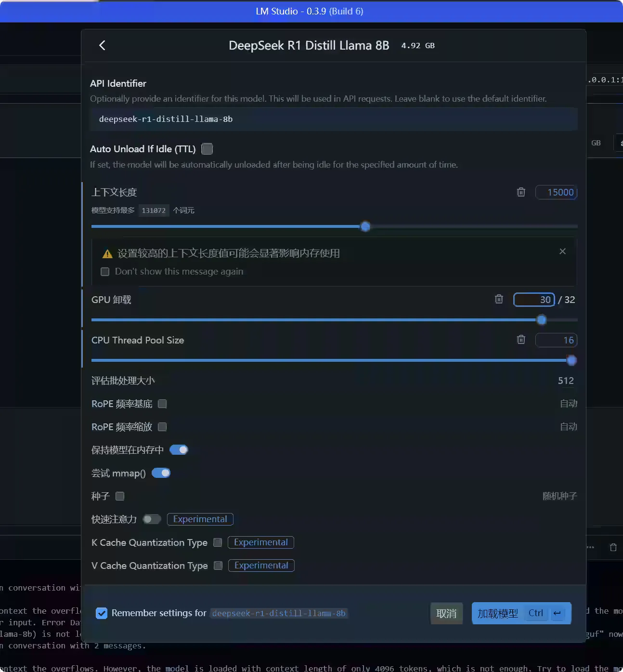Reset CPU Thread Pool Size trash icon
This screenshot has width=623, height=672.
tap(521, 340)
